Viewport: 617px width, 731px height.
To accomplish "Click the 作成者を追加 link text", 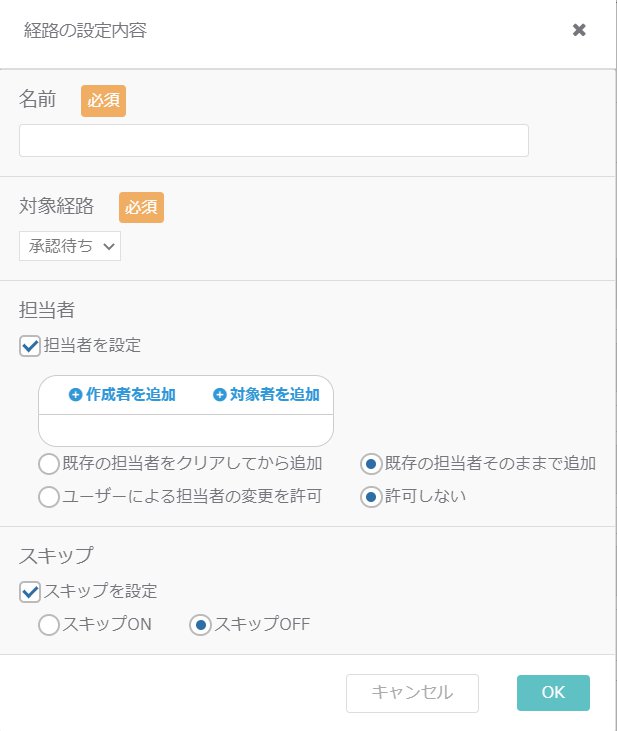I will tap(131, 395).
